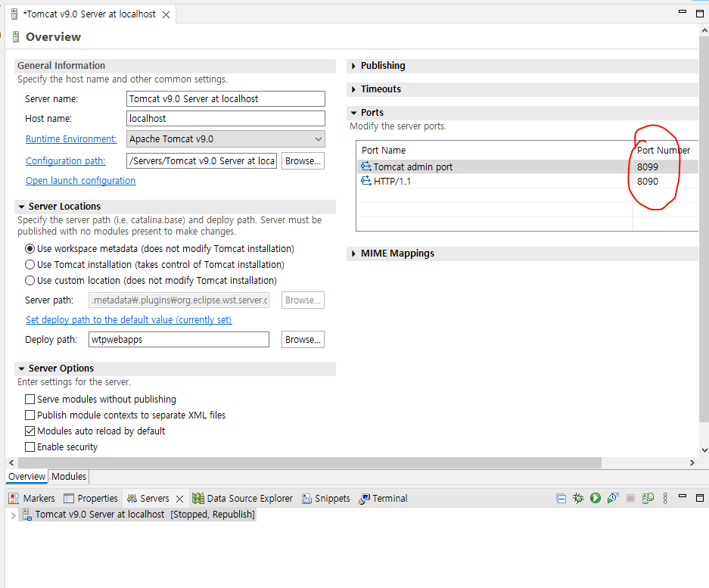Maximize the Servers bottom panel
The image size is (709, 588).
(700, 498)
